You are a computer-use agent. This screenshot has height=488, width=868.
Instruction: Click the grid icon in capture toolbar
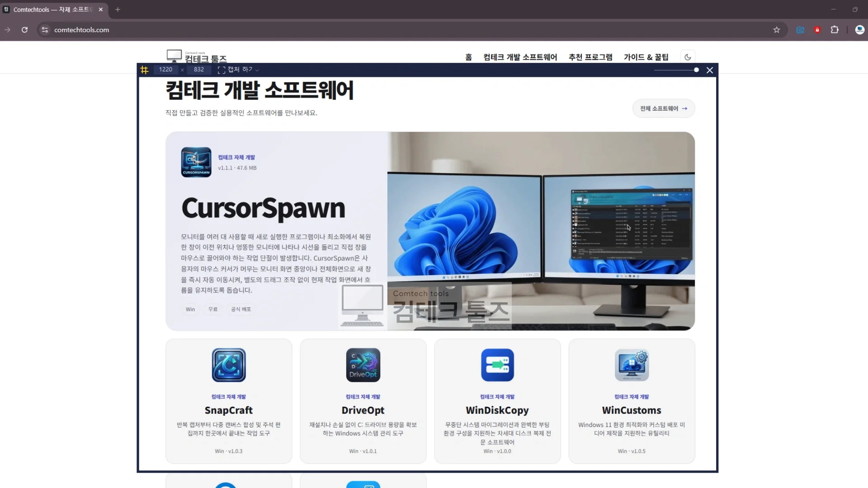pos(144,70)
